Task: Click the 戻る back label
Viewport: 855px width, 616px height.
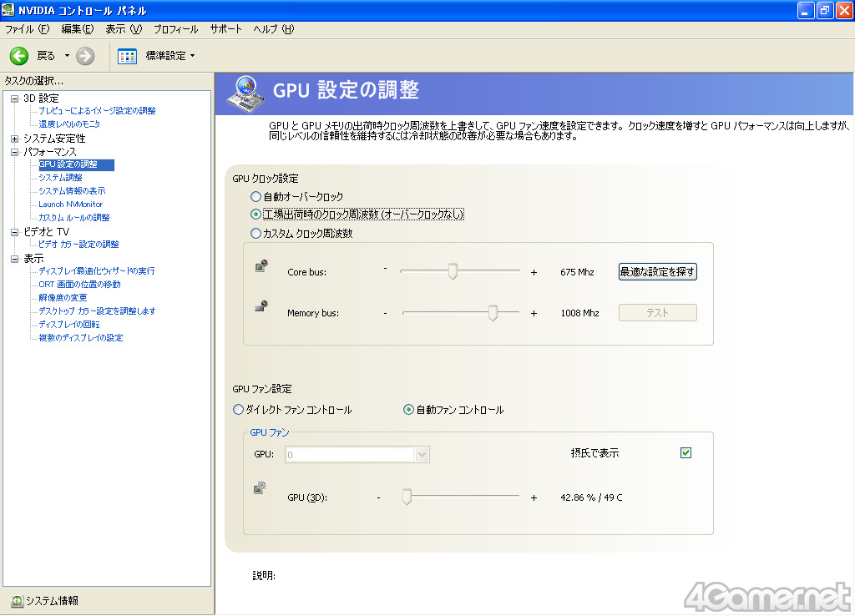Action: point(46,56)
